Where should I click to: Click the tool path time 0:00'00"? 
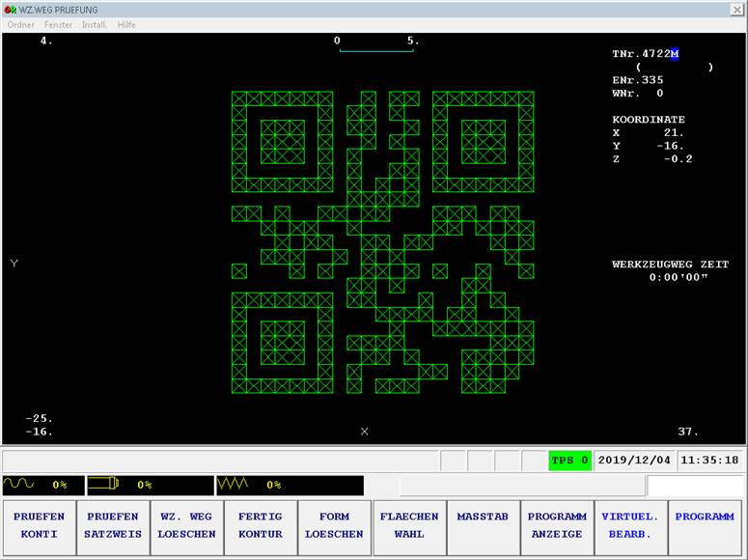[679, 277]
